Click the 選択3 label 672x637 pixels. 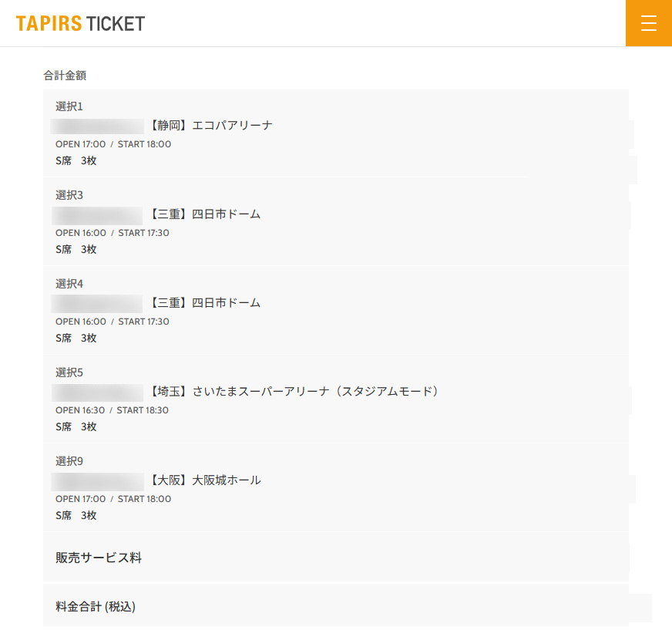click(x=69, y=195)
